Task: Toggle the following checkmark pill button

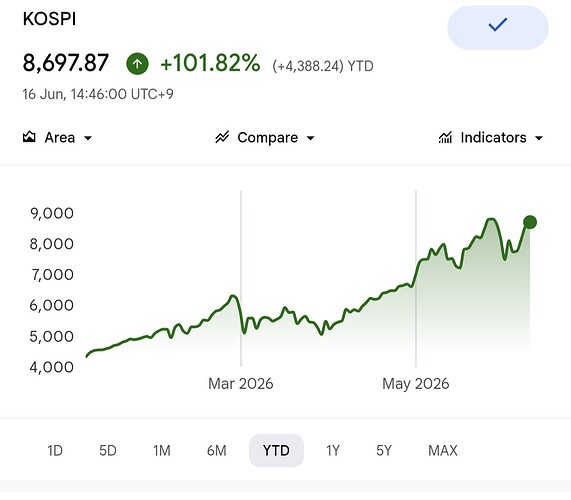Action: pos(497,28)
